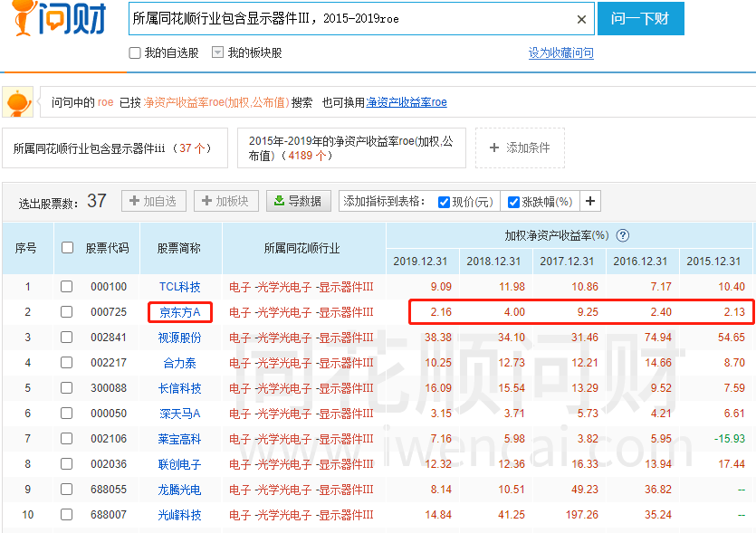Click the 添加条件 button

[x=520, y=148]
